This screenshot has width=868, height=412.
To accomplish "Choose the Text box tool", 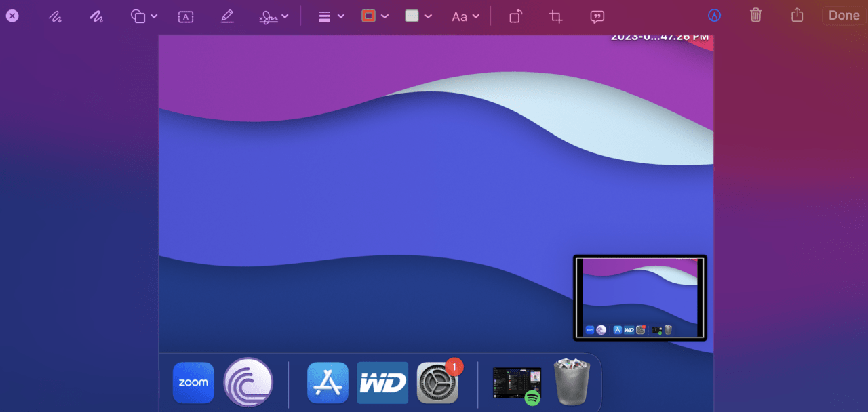I will [x=186, y=16].
